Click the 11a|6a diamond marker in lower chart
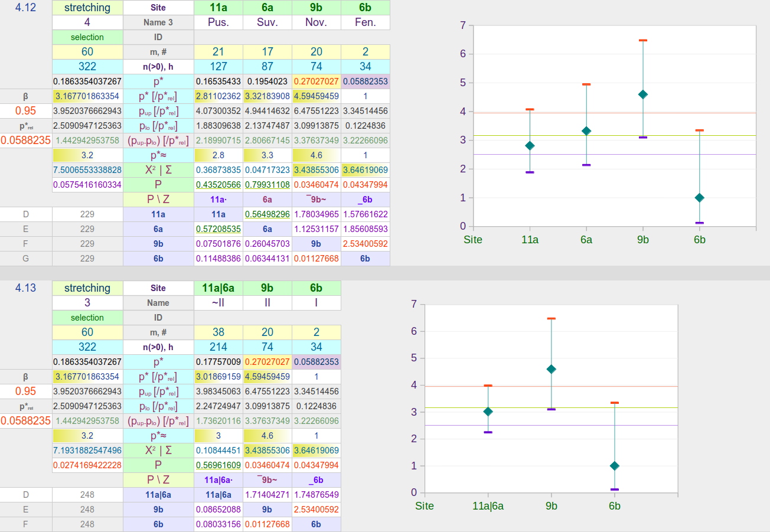This screenshot has height=532, width=770. coord(488,412)
